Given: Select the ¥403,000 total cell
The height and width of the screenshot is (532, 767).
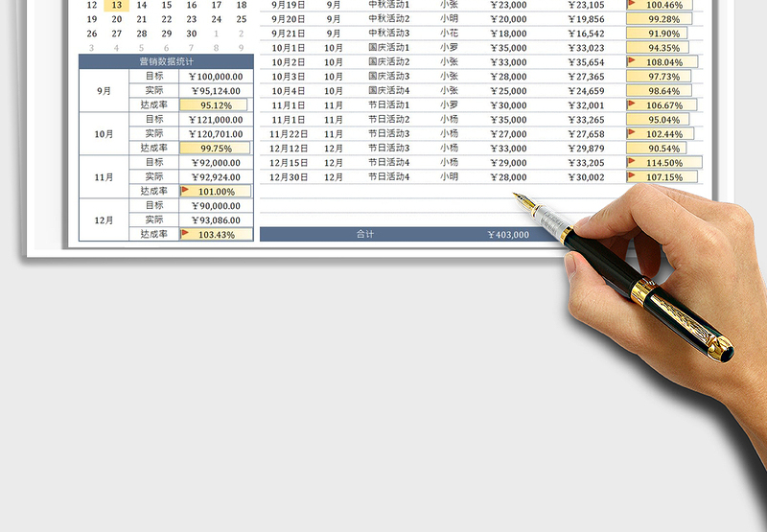Looking at the screenshot, I should pyautogui.click(x=507, y=234).
